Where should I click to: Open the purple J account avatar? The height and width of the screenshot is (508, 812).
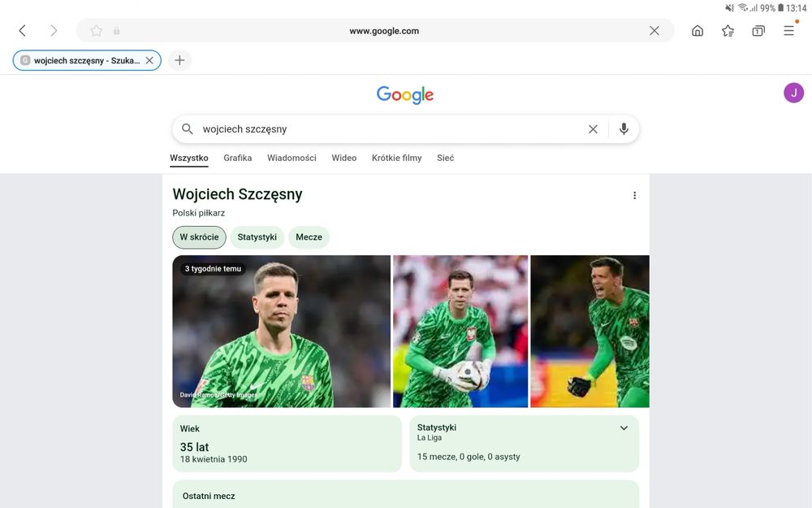tap(793, 93)
